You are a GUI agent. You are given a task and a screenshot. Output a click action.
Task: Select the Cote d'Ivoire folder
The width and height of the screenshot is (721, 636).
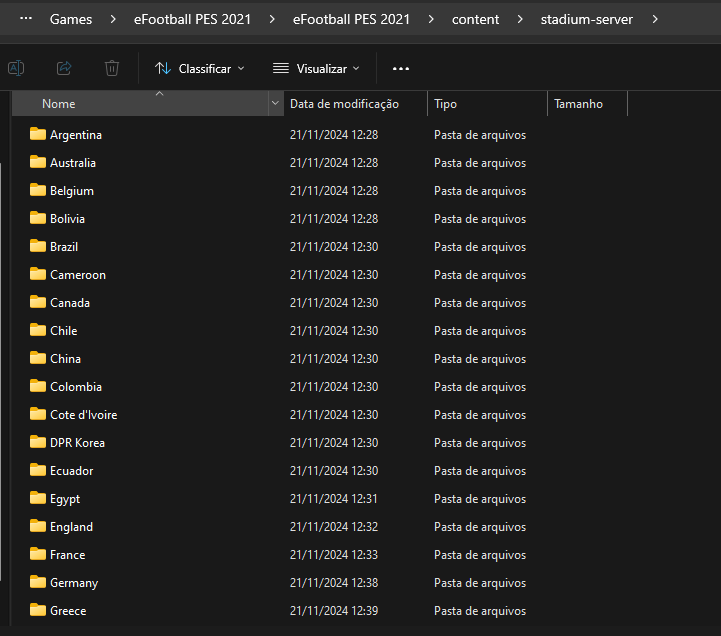coord(84,414)
